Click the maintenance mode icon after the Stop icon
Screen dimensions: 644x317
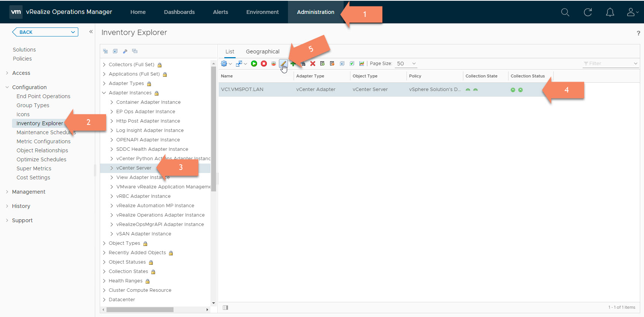274,64
